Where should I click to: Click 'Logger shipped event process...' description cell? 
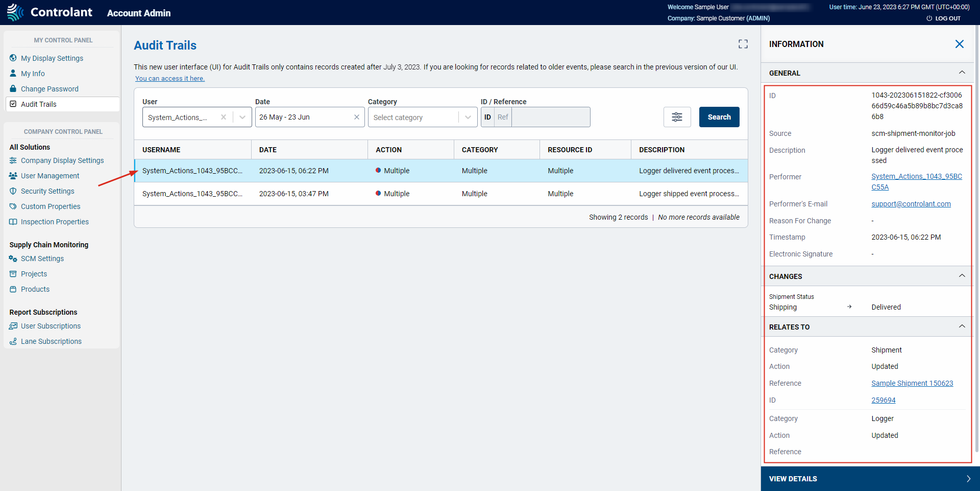(x=689, y=194)
